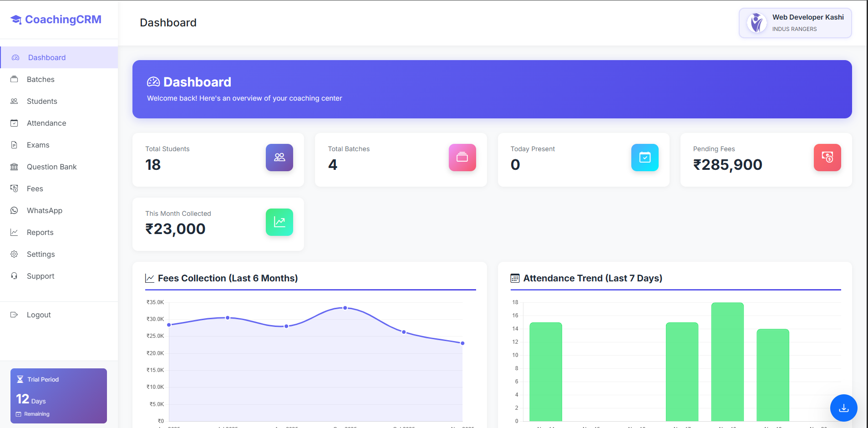Click the Today Present stat card

(583, 160)
